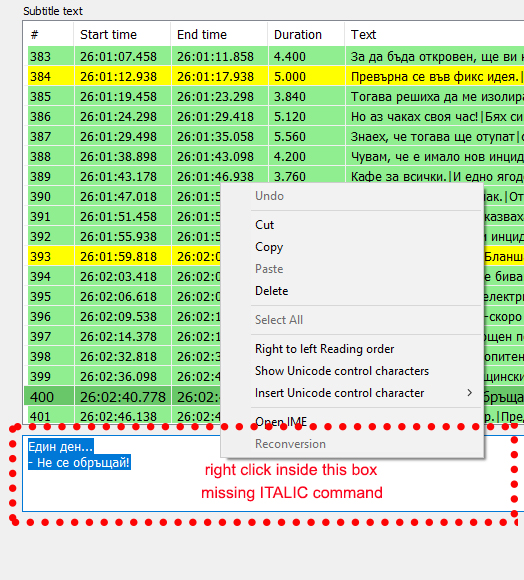
Task: Click text cell starting 'Тогава решиха да ме'
Action: (x=435, y=97)
